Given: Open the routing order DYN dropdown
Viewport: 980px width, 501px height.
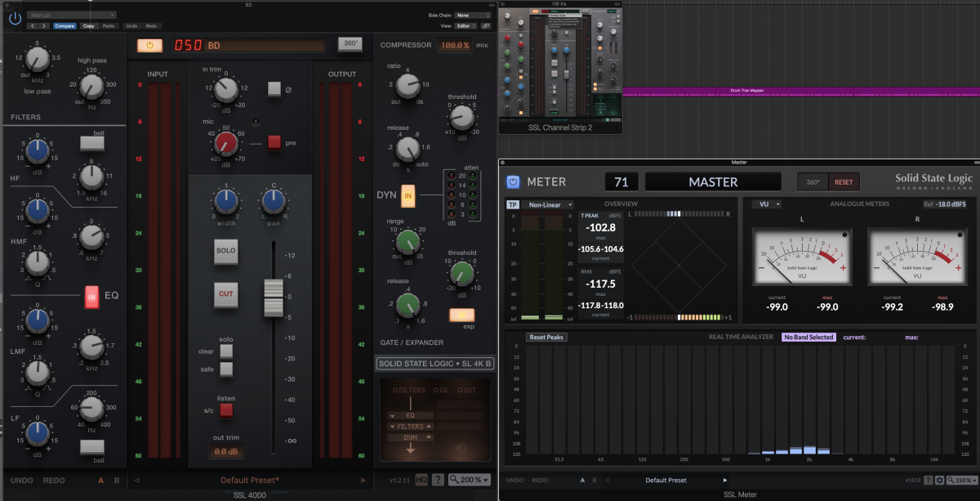Looking at the screenshot, I should [x=409, y=437].
